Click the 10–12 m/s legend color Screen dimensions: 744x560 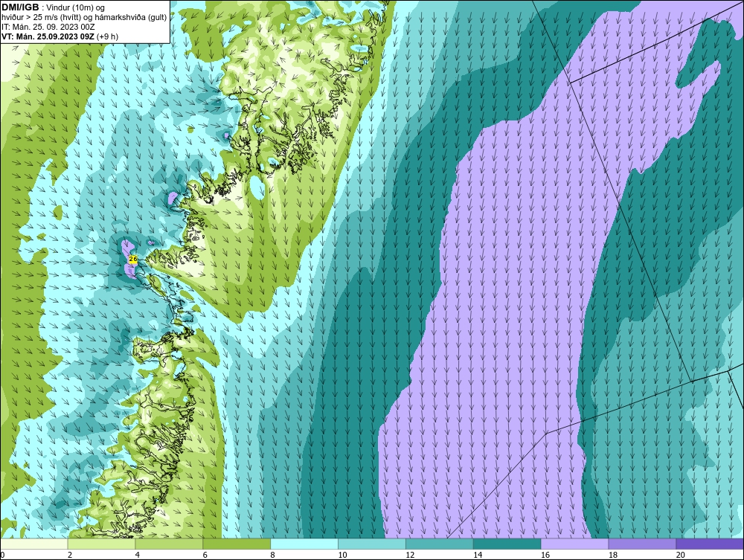pos(371,544)
